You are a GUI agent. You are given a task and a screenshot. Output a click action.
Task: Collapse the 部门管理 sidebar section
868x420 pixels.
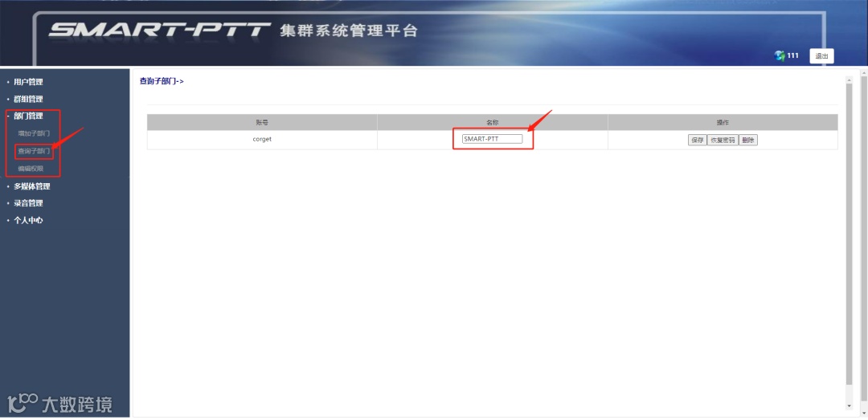coord(28,116)
